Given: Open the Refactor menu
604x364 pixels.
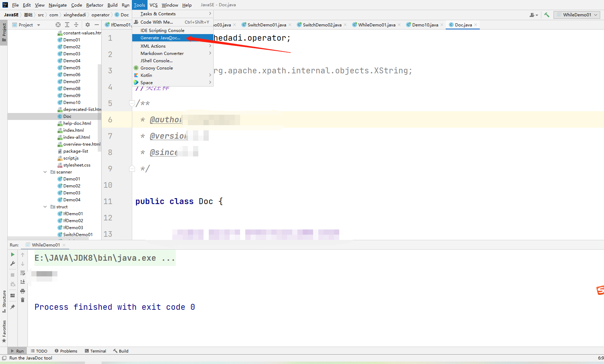Looking at the screenshot, I should click(95, 5).
